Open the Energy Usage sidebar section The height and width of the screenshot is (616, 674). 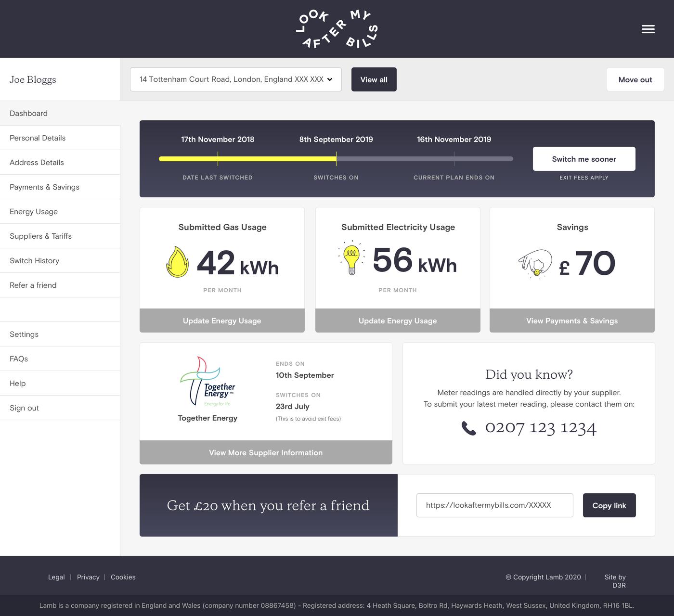[34, 211]
